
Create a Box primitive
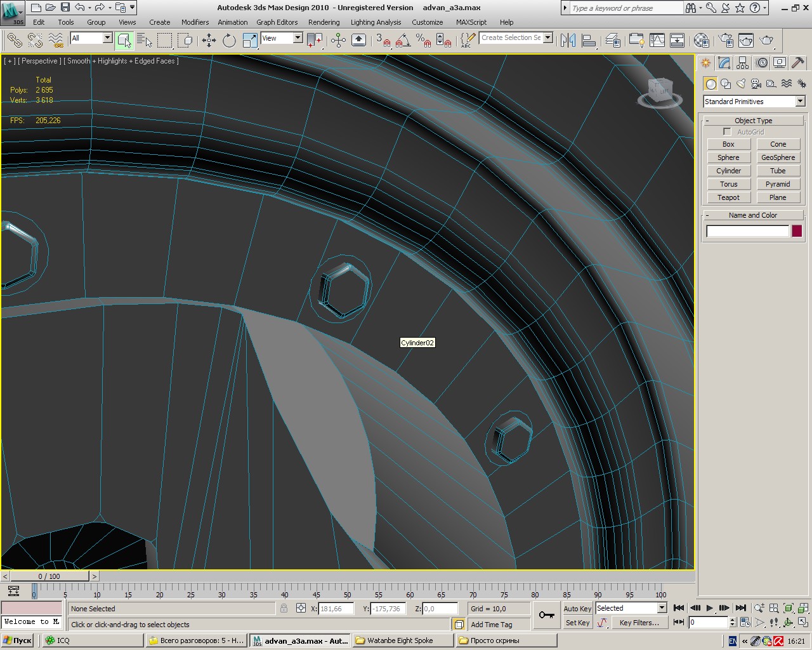click(x=728, y=144)
